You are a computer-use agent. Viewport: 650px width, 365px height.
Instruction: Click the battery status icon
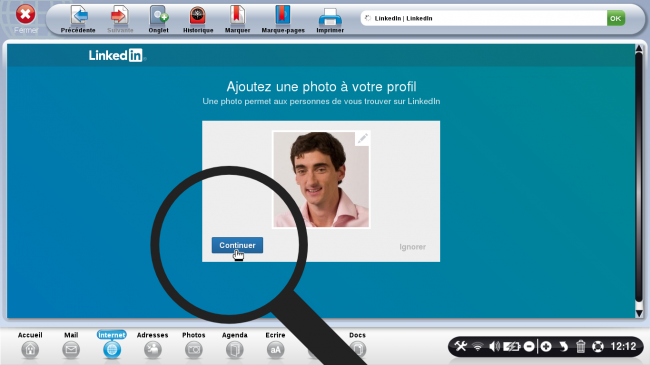512,346
